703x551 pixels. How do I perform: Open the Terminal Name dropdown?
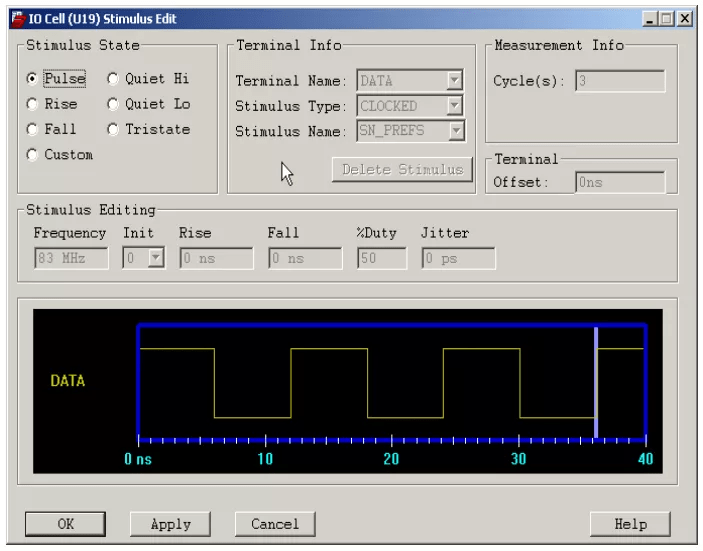(455, 81)
